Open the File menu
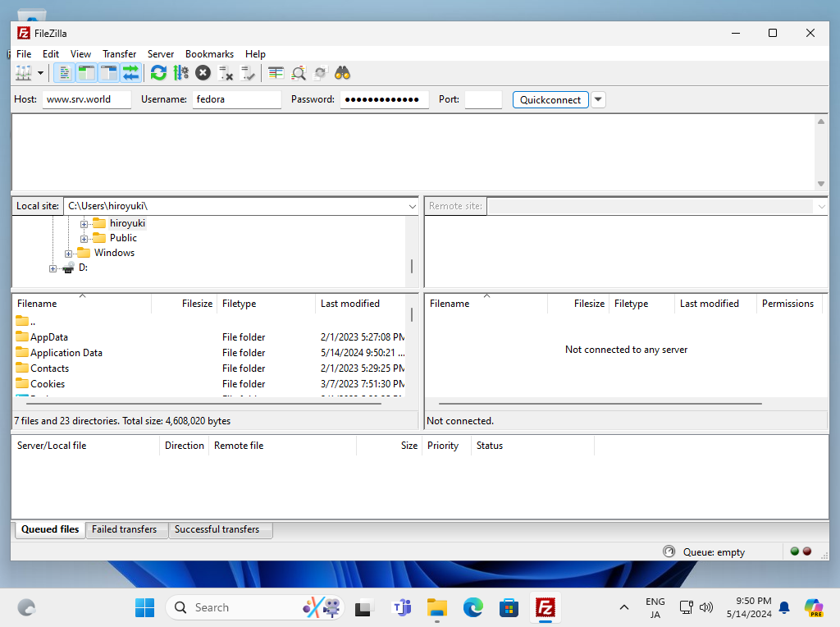The image size is (840, 627). pyautogui.click(x=24, y=54)
